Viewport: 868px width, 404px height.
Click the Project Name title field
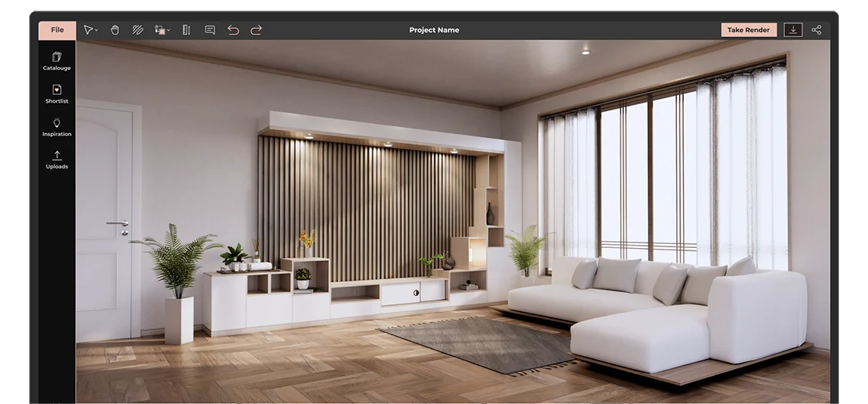(x=434, y=30)
